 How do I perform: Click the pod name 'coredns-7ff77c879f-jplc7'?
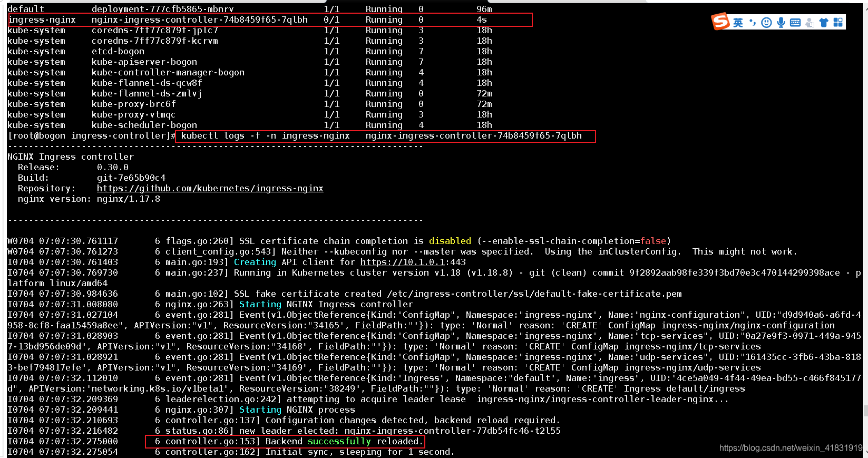[155, 30]
